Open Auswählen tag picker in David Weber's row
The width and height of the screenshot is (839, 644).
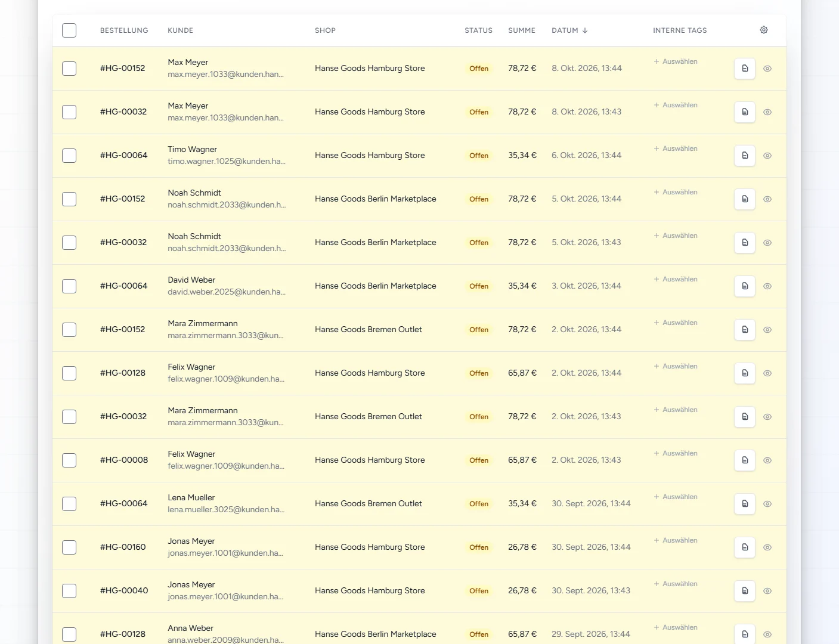[676, 279]
